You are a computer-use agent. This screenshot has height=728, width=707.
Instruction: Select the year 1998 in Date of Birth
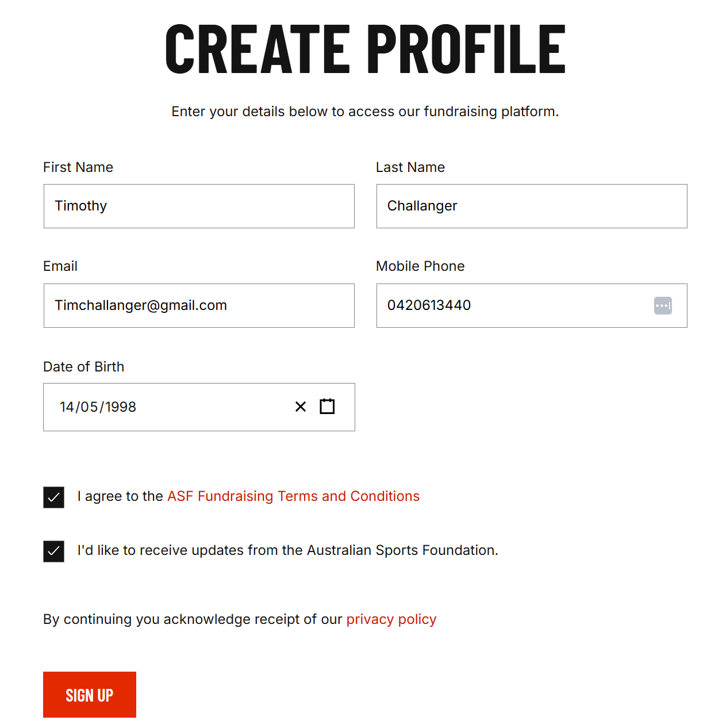pyautogui.click(x=121, y=407)
